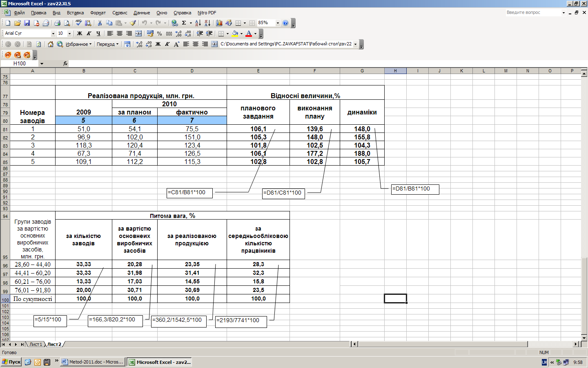Click the Search the Web globe icon
Viewport: 588px width, 368px height.
60,44
